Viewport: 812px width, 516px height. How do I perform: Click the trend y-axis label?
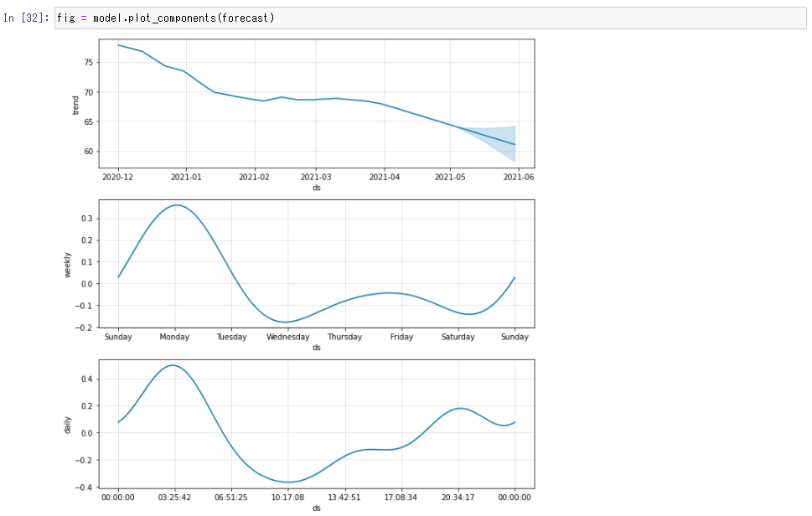[x=75, y=105]
